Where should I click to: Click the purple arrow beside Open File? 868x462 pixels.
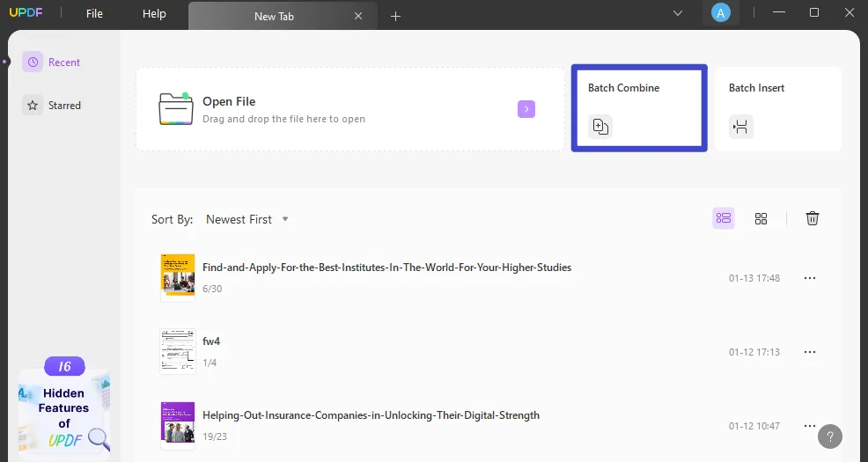tap(526, 109)
